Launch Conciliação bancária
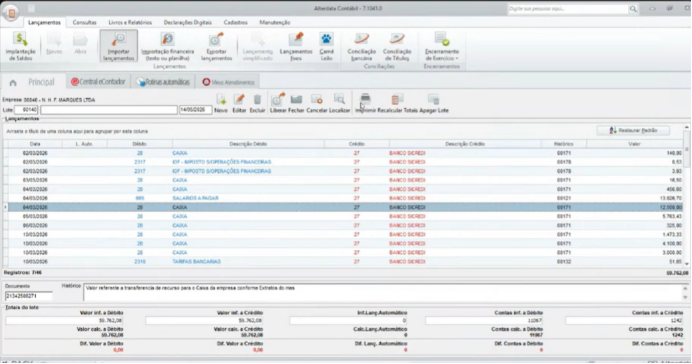692x364 pixels. 361,46
